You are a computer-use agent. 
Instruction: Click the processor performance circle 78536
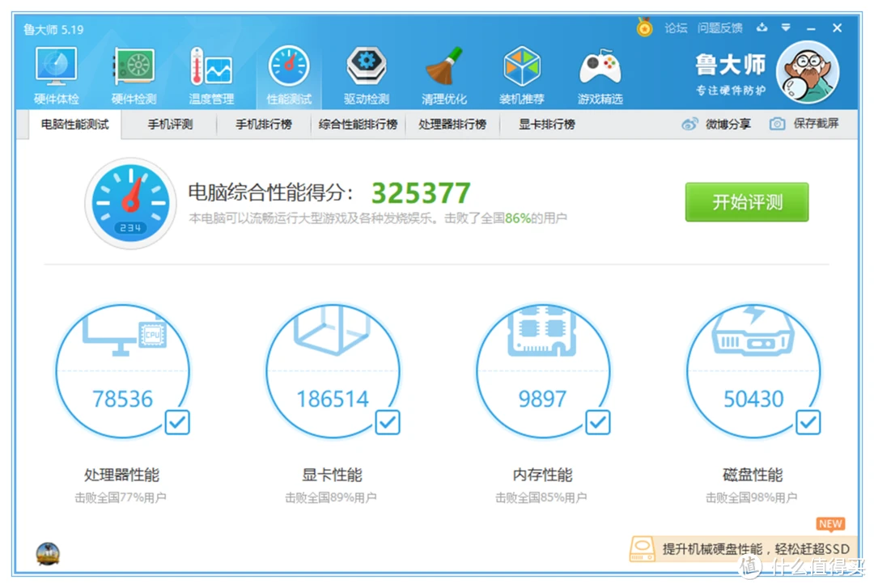(123, 370)
